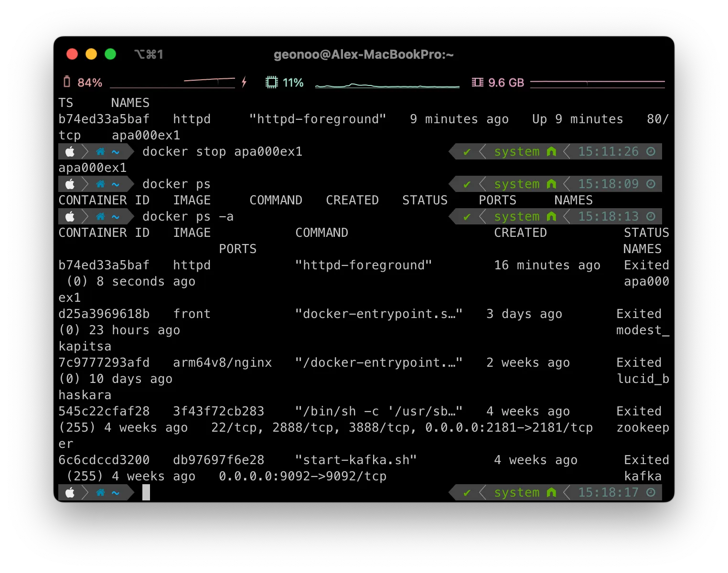
Task: Click the image ID db97697f6e28
Action: coord(219,460)
